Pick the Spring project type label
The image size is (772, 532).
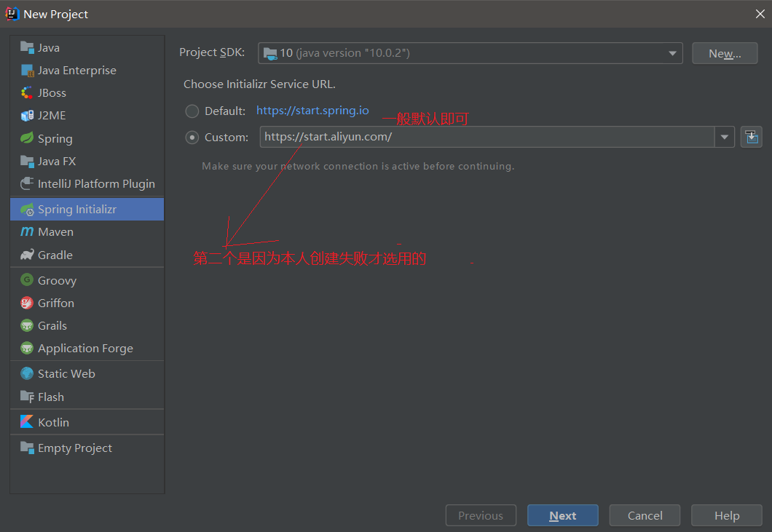click(x=55, y=139)
